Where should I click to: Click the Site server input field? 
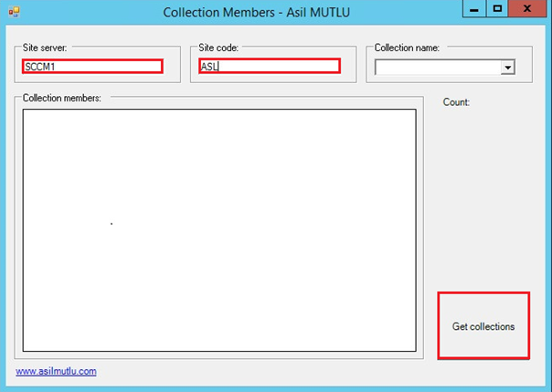click(92, 66)
